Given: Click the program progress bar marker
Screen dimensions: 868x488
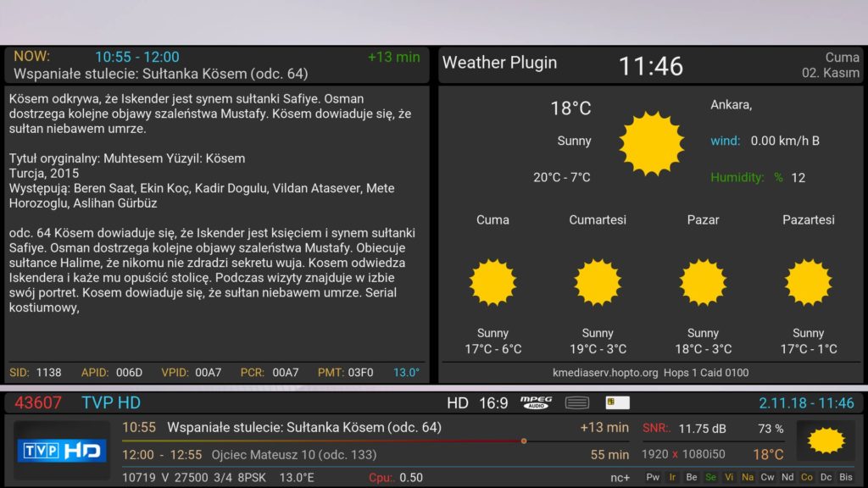Looking at the screenshot, I should (524, 441).
